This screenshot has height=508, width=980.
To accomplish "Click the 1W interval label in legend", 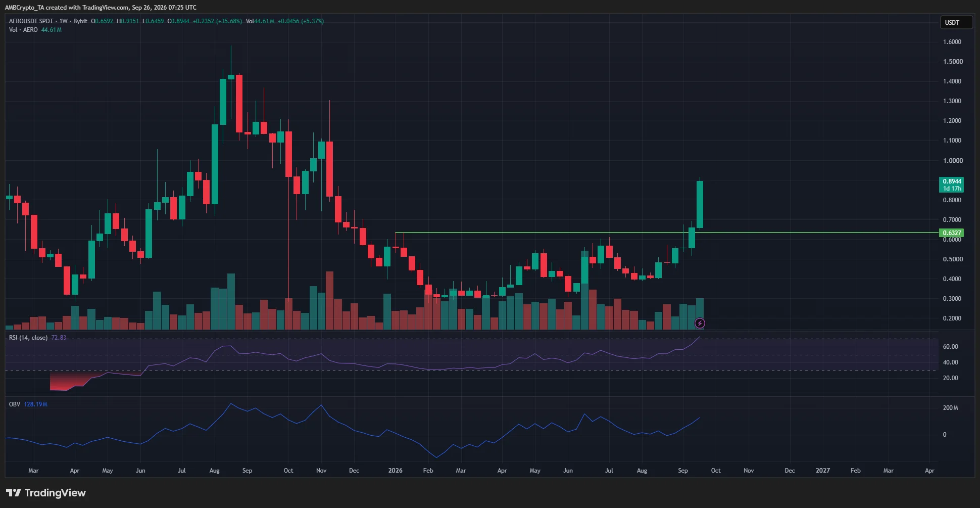I will (x=64, y=21).
